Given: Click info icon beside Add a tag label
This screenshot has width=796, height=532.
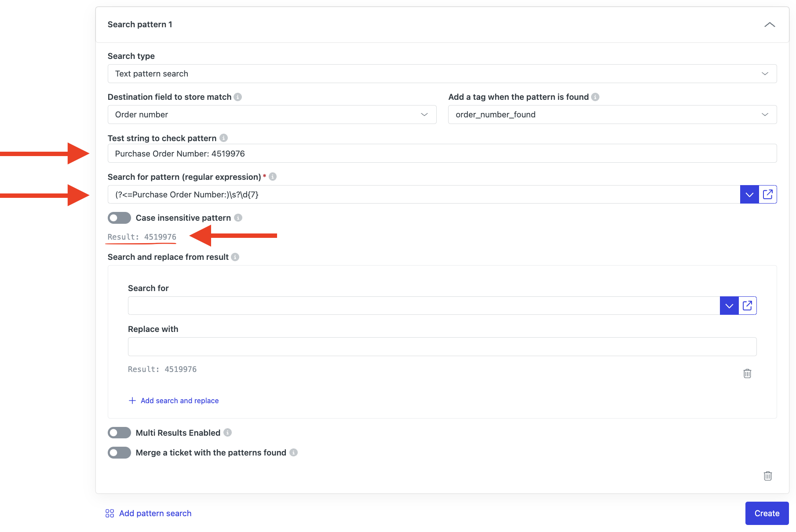Looking at the screenshot, I should (x=595, y=97).
